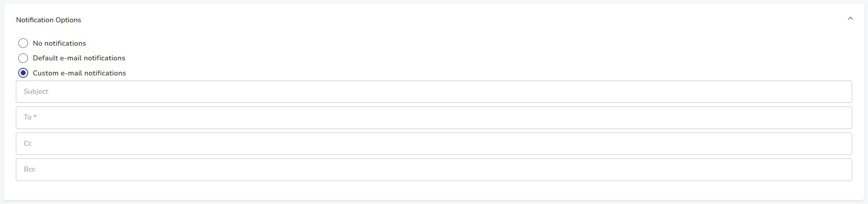Click the selected Custom e-mail notifications radio

pyautogui.click(x=23, y=73)
